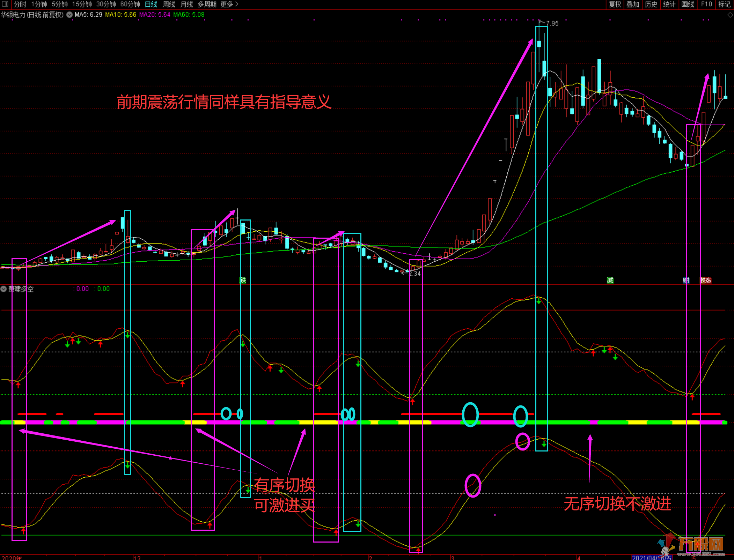Open the 统计 statistics button

[x=669, y=4]
